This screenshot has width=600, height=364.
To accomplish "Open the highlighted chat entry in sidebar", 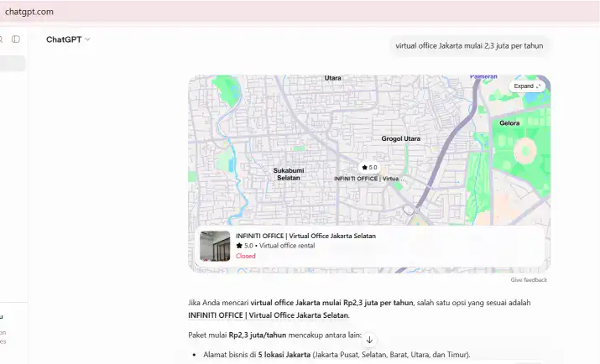I will coord(13,64).
